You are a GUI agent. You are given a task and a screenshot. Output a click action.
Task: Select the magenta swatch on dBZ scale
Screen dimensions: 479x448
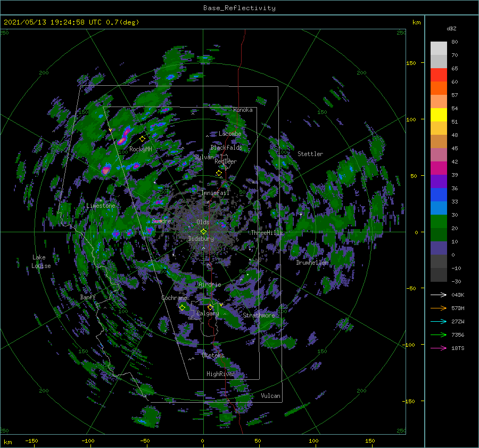pyautogui.click(x=439, y=168)
